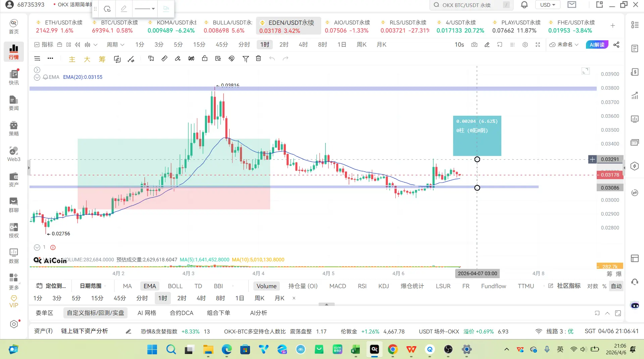This screenshot has width=644, height=359.
Task: Open chart settings hexagon icon
Action: 525,45
